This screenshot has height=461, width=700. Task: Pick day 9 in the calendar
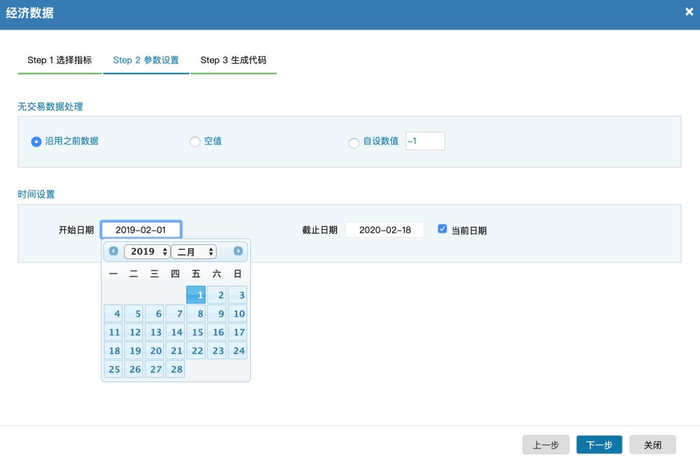pyautogui.click(x=217, y=313)
